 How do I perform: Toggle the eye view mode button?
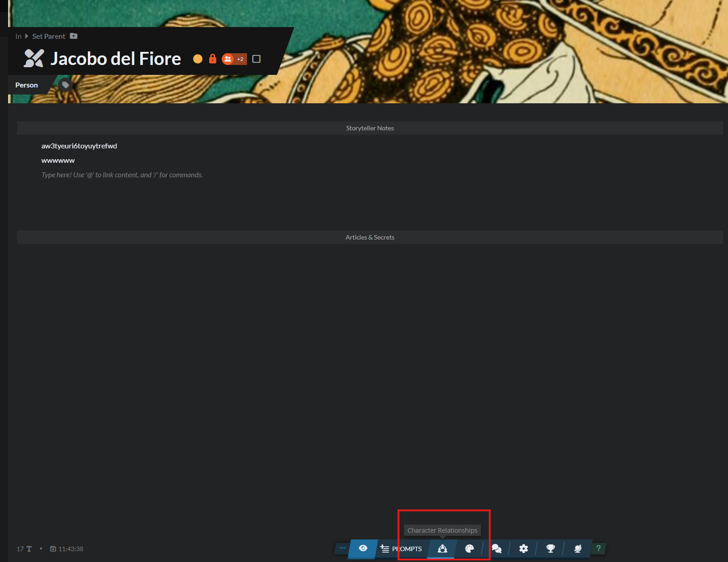[x=363, y=548]
